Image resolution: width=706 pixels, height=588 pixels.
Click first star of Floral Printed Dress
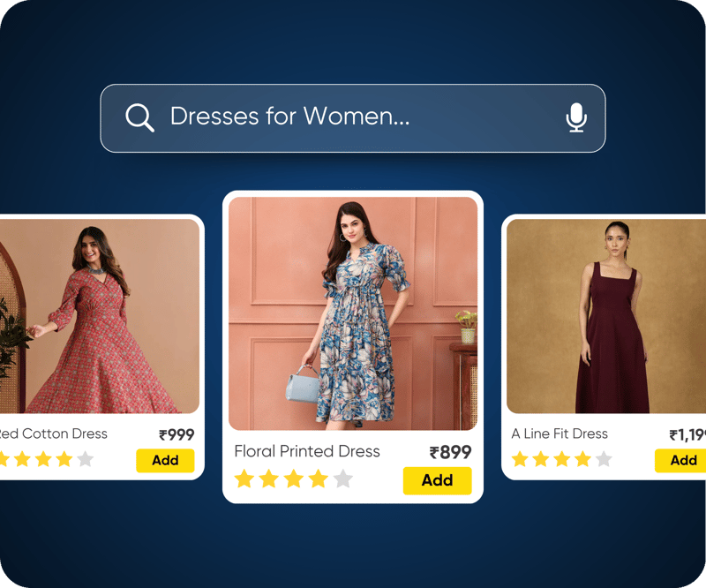pyautogui.click(x=244, y=479)
